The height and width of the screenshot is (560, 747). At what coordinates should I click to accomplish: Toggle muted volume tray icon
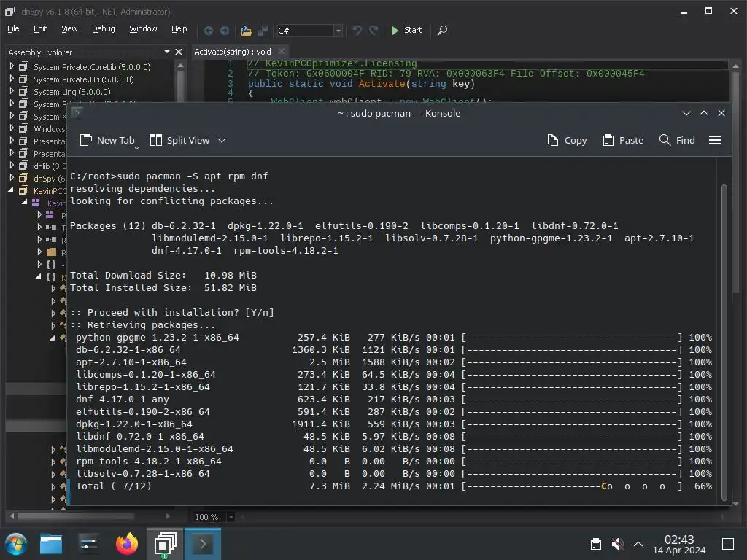click(x=617, y=544)
